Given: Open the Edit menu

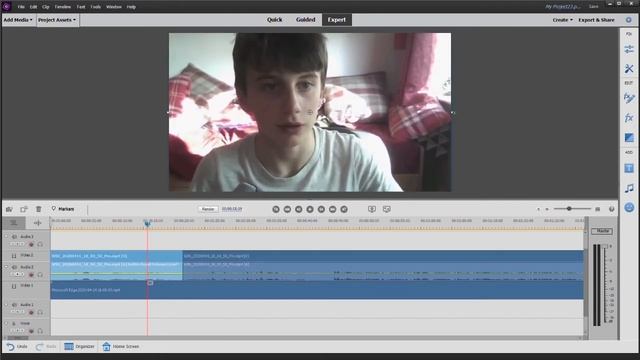Looking at the screenshot, I should (x=33, y=7).
